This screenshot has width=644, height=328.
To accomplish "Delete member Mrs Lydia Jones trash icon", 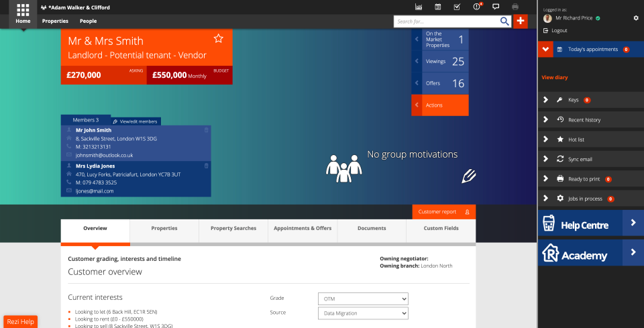I will click(x=206, y=166).
